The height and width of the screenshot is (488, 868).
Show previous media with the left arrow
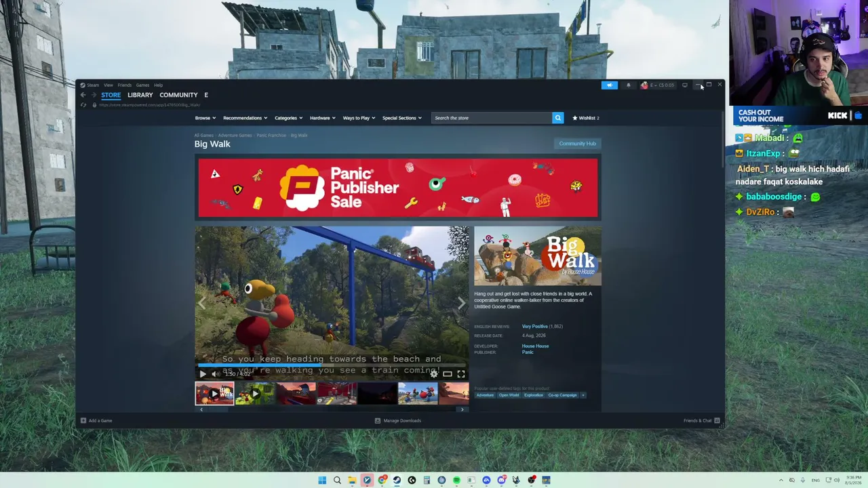point(201,303)
